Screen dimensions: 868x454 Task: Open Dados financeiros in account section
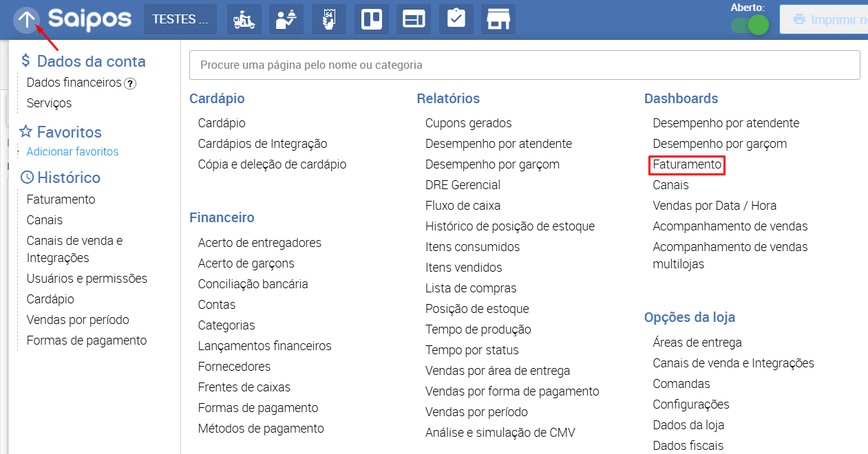(x=74, y=83)
